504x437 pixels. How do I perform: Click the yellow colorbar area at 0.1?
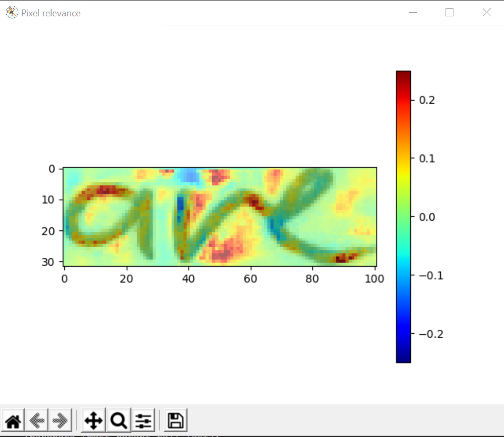[403, 158]
